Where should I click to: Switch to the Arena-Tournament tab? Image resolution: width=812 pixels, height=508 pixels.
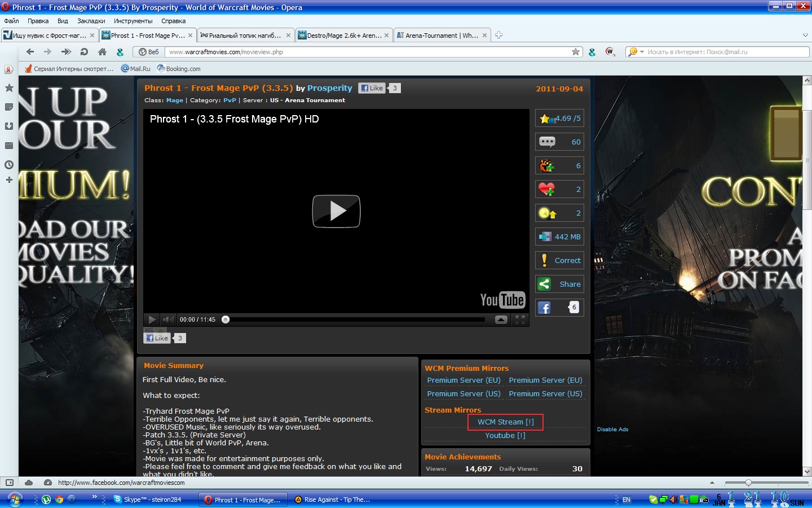coord(442,35)
